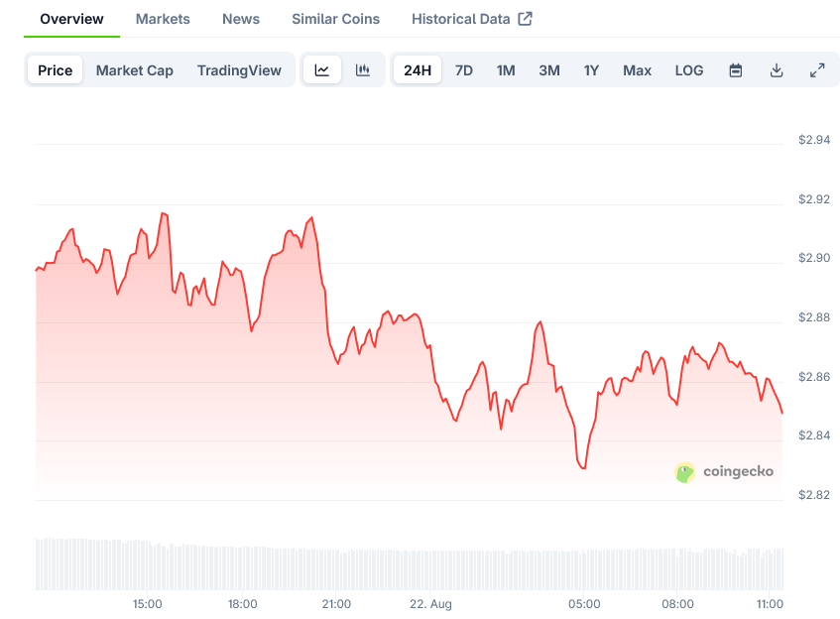Click the $2.94 price axis label
The image size is (840, 619).
point(814,140)
